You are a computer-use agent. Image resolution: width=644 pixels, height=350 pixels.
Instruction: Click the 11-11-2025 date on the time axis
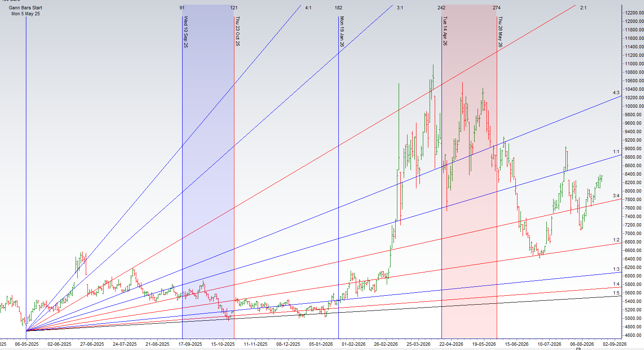point(256,344)
